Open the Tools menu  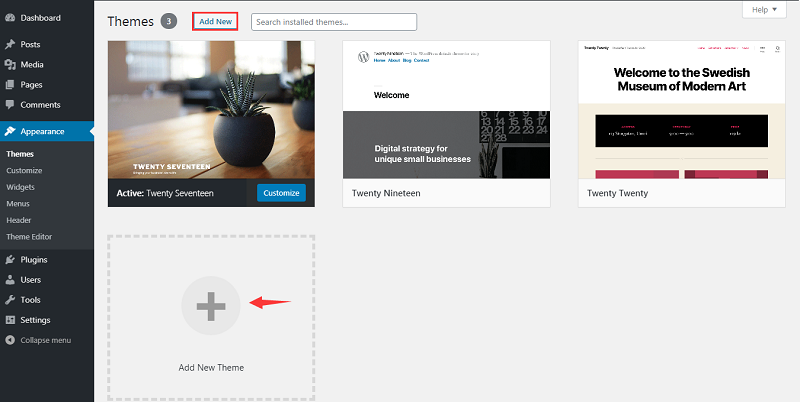(47, 300)
